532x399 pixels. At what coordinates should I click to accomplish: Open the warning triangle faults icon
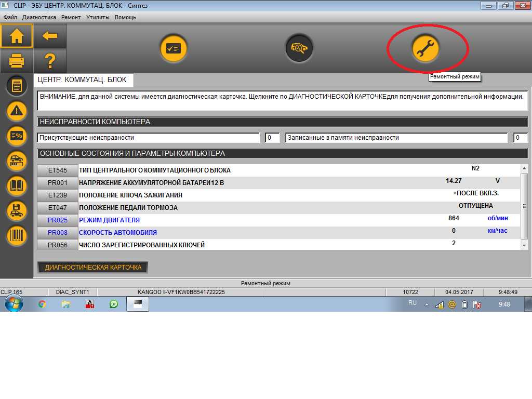pos(17,111)
